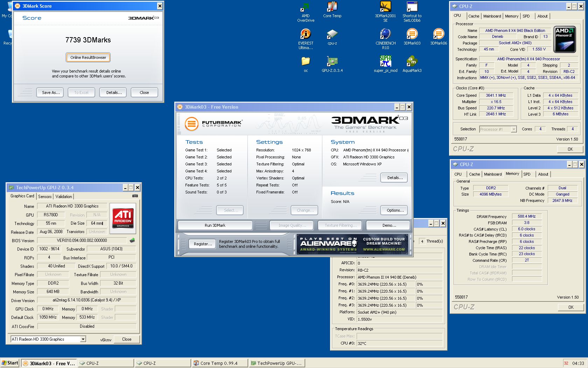Image resolution: width=588 pixels, height=368 pixels.
Task: Click the Specification AMD Phenom II X4 940 Processor field
Action: pyautogui.click(x=528, y=59)
